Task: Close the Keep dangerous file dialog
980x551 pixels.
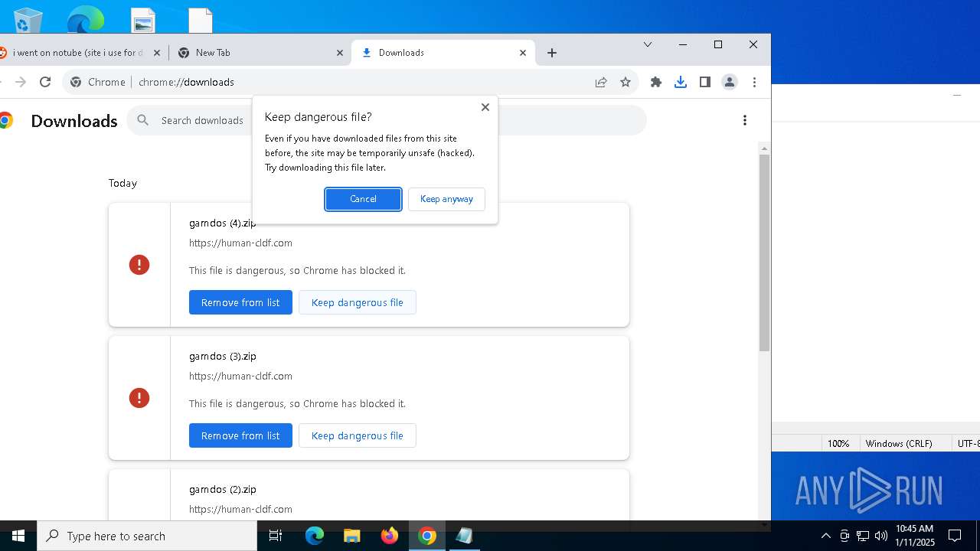Action: point(485,107)
